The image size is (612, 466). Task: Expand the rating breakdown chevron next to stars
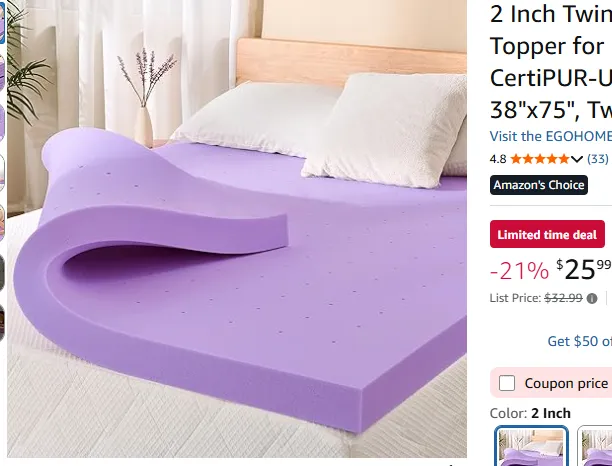coord(576,159)
